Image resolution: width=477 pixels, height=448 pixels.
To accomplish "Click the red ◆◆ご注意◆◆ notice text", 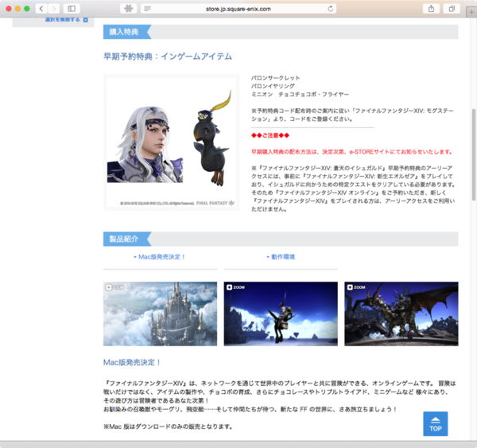I will [270, 135].
